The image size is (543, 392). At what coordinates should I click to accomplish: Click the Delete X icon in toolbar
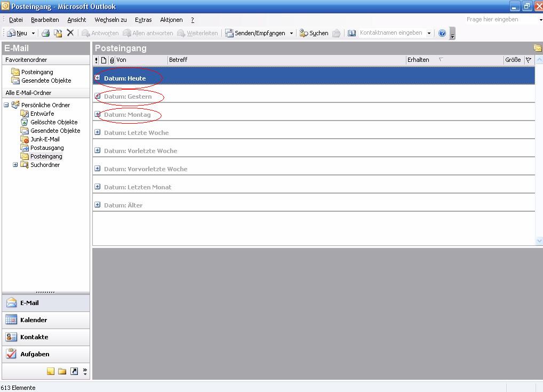(x=70, y=33)
